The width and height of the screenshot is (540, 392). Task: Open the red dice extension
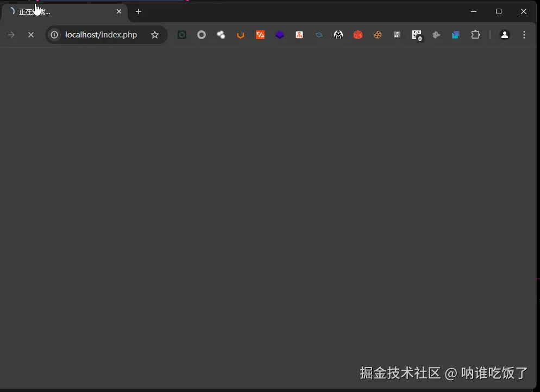click(358, 35)
